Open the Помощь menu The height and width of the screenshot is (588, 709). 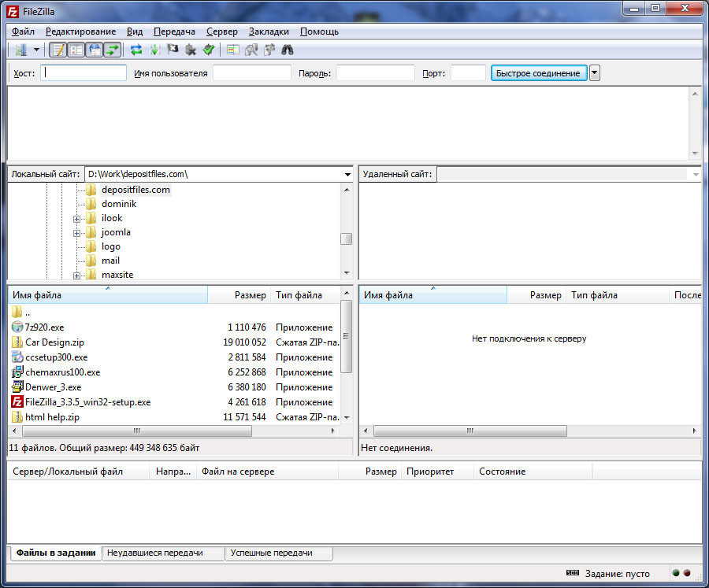click(x=319, y=31)
